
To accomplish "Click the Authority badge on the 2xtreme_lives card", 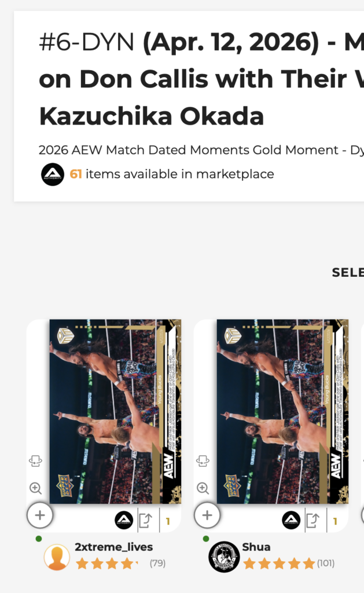I will click(124, 521).
